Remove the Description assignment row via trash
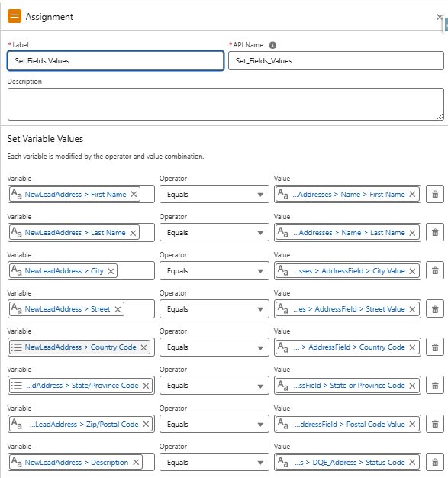This screenshot has height=478, width=448. click(435, 463)
